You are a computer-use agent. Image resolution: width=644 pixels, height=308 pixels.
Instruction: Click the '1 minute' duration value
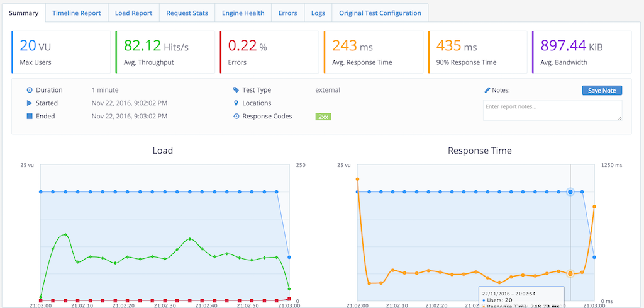(105, 90)
